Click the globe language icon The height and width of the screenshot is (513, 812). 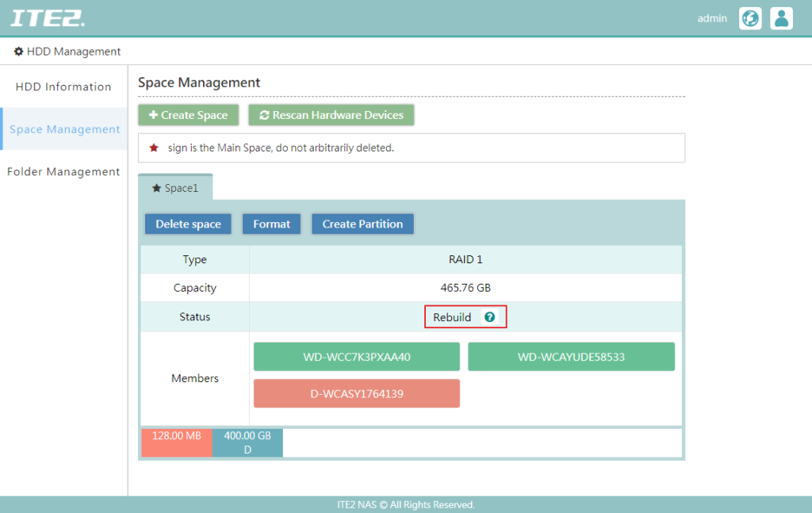(750, 18)
